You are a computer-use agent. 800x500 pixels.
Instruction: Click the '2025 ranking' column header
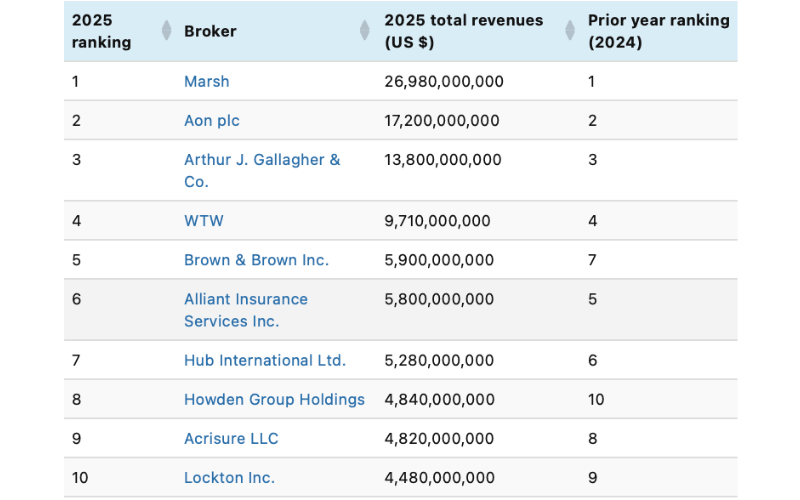coord(102,31)
